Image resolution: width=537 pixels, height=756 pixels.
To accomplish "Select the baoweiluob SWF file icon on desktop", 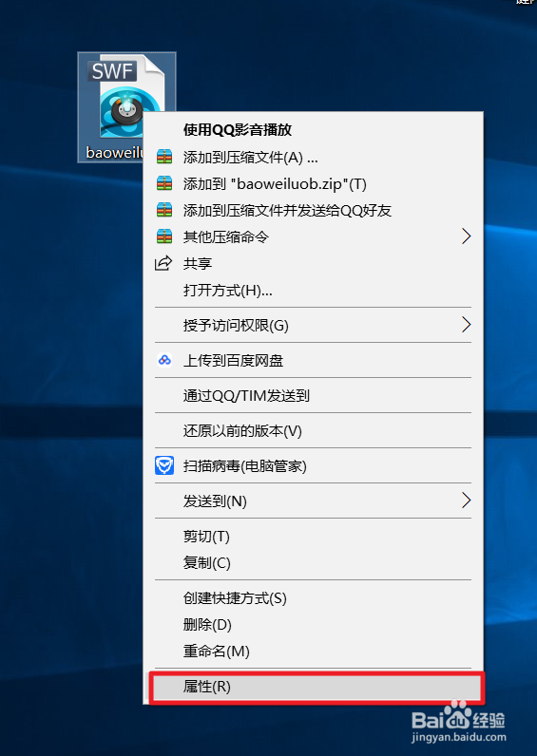I will [x=126, y=107].
